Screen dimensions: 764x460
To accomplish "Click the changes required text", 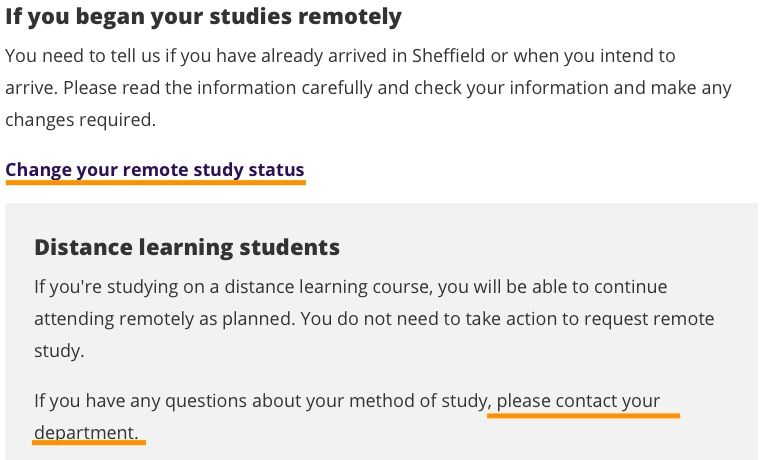I will click(80, 120).
